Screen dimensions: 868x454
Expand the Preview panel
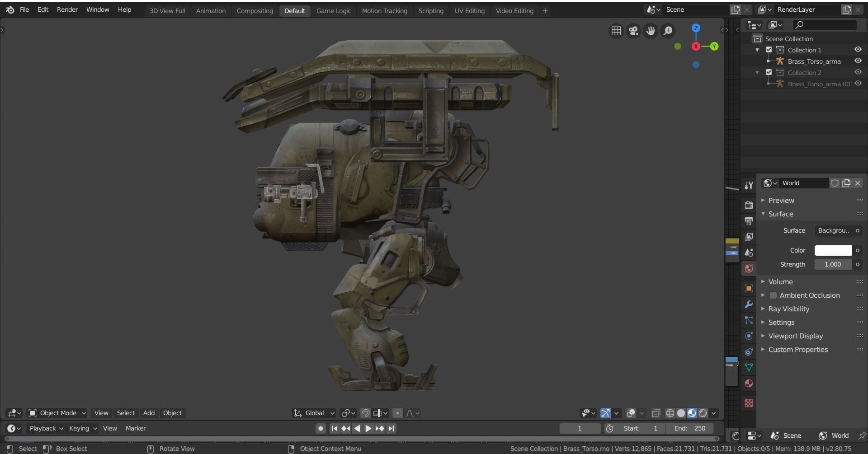[781, 201]
